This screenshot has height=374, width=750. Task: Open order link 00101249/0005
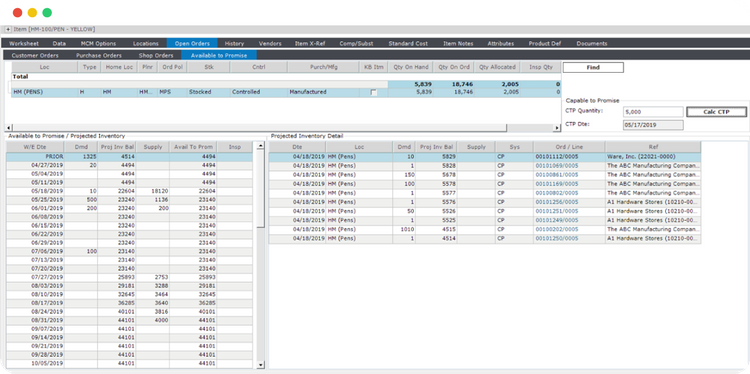coord(557,220)
